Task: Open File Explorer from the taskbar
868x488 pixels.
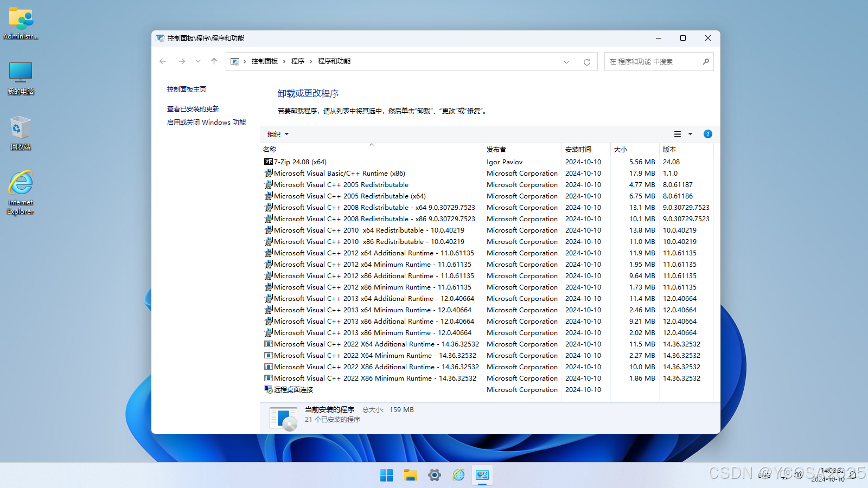Action: [411, 476]
